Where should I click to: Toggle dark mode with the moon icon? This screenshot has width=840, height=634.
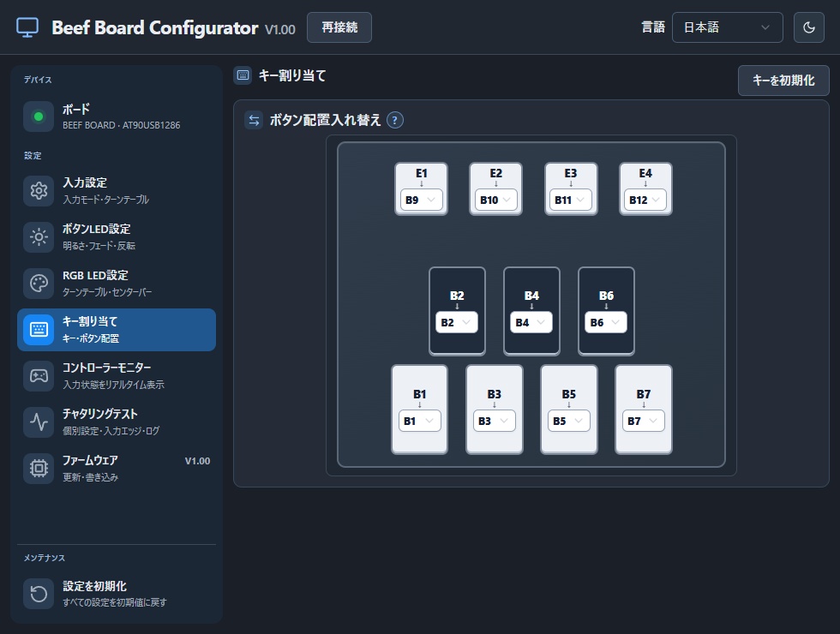pyautogui.click(x=809, y=27)
